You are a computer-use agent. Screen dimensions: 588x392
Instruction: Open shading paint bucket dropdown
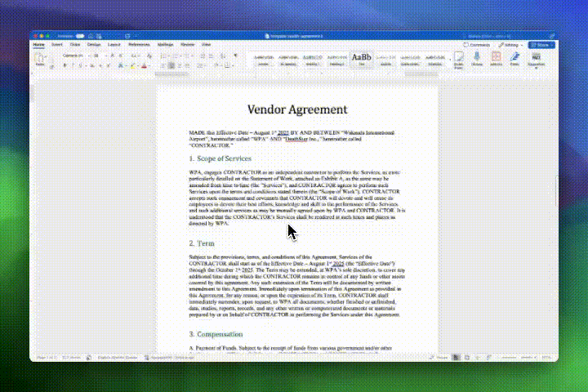pyautogui.click(x=217, y=65)
